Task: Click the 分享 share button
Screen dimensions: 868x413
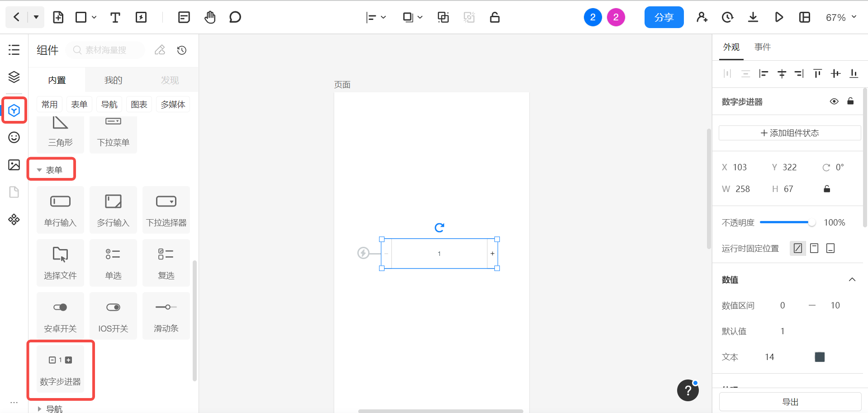Action: pos(664,18)
